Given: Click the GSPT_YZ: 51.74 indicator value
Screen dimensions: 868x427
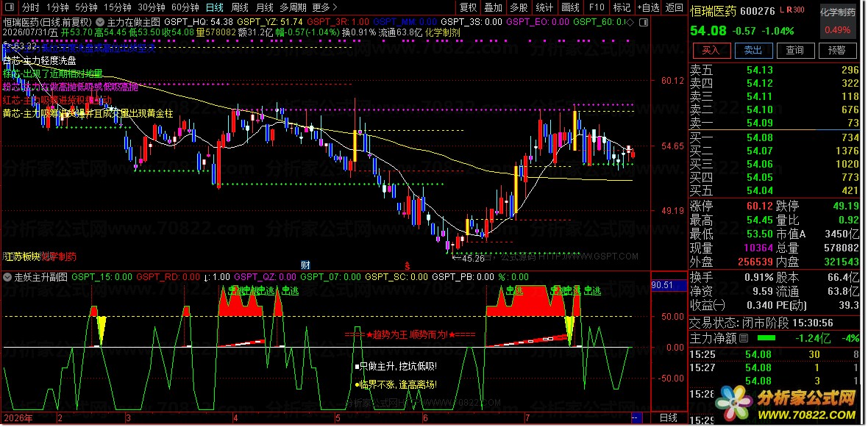Looking at the screenshot, I should (269, 22).
